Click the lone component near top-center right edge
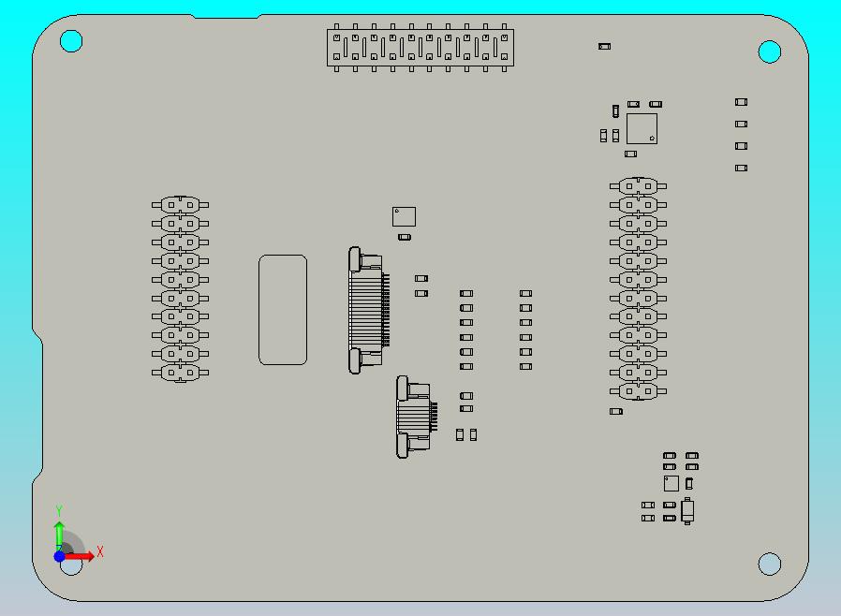Screen dimensions: 841x616 [x=605, y=45]
